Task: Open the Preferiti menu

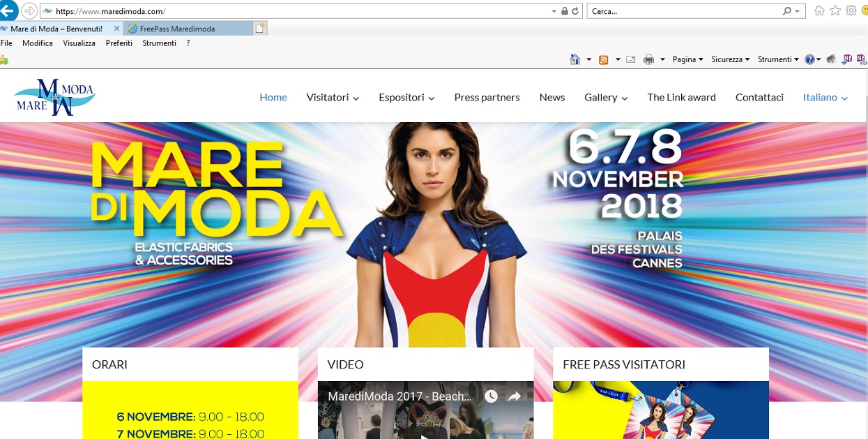Action: pyautogui.click(x=119, y=43)
